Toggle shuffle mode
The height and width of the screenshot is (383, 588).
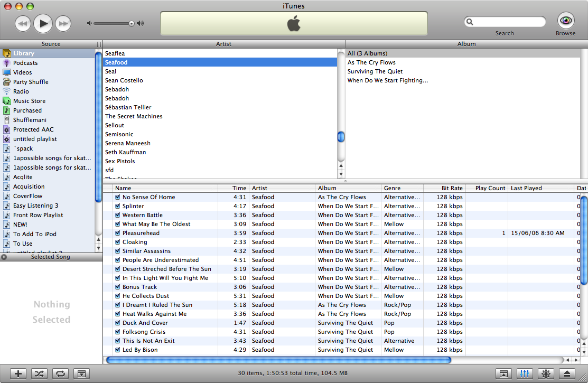[40, 373]
